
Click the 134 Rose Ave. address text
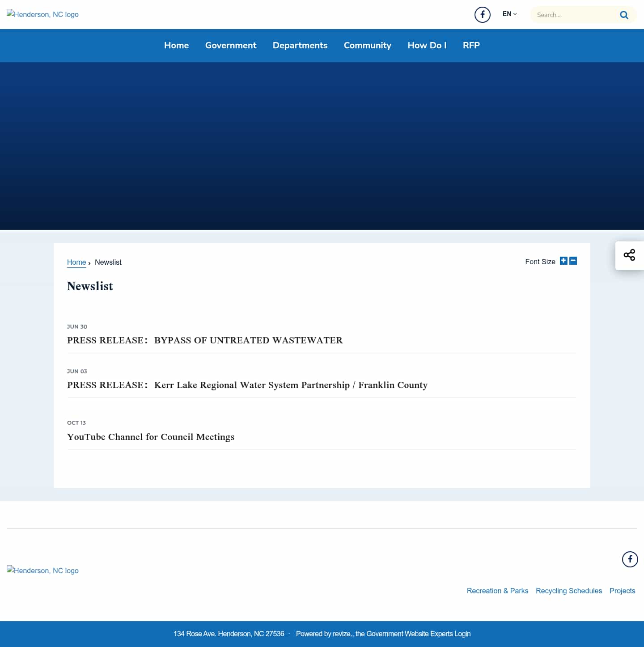(229, 634)
